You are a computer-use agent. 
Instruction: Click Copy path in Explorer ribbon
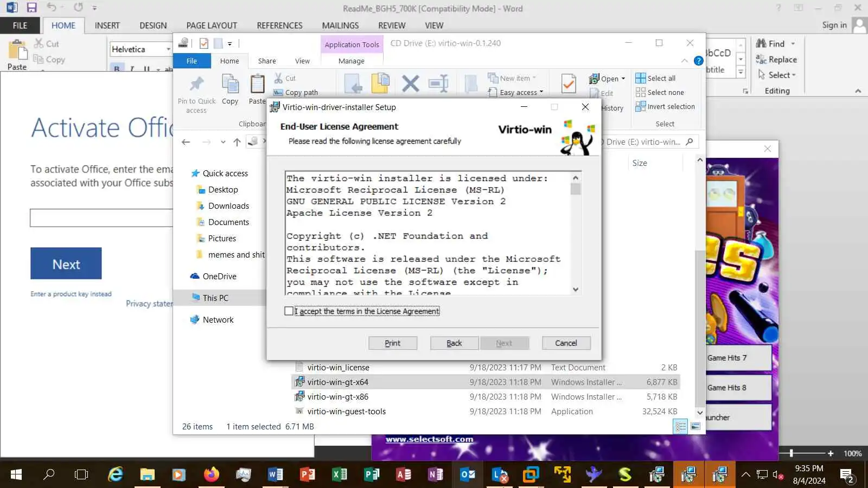pos(296,92)
